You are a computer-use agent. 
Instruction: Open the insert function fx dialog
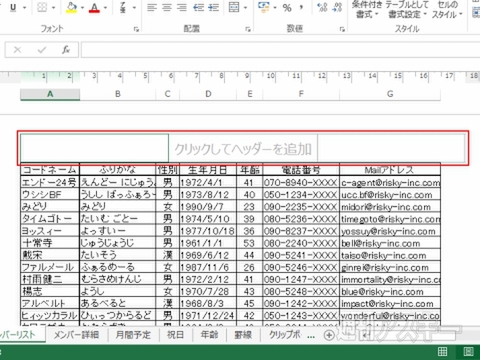(66, 50)
